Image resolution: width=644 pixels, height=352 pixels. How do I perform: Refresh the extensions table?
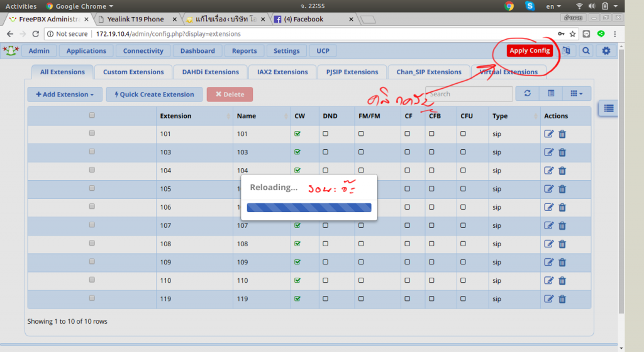pyautogui.click(x=528, y=93)
